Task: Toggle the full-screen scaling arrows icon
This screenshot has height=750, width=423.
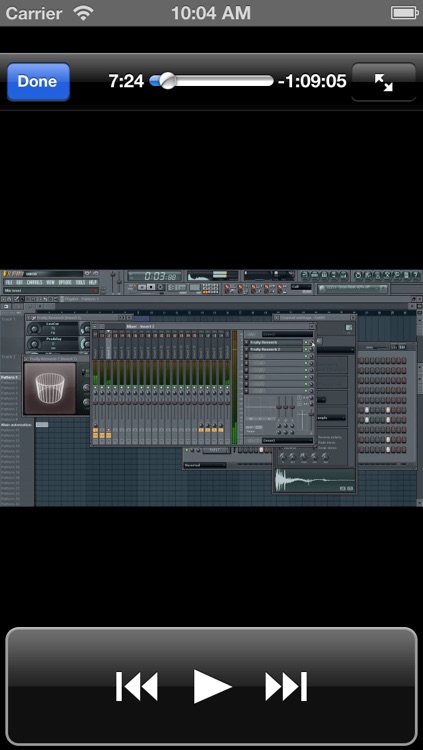Action: 384,82
